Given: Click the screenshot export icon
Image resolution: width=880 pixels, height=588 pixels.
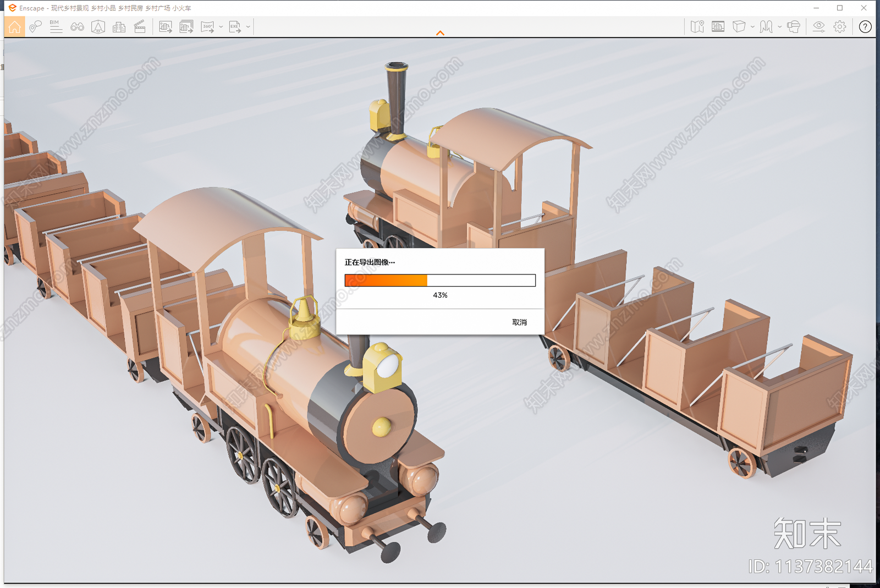Looking at the screenshot, I should click(x=166, y=26).
